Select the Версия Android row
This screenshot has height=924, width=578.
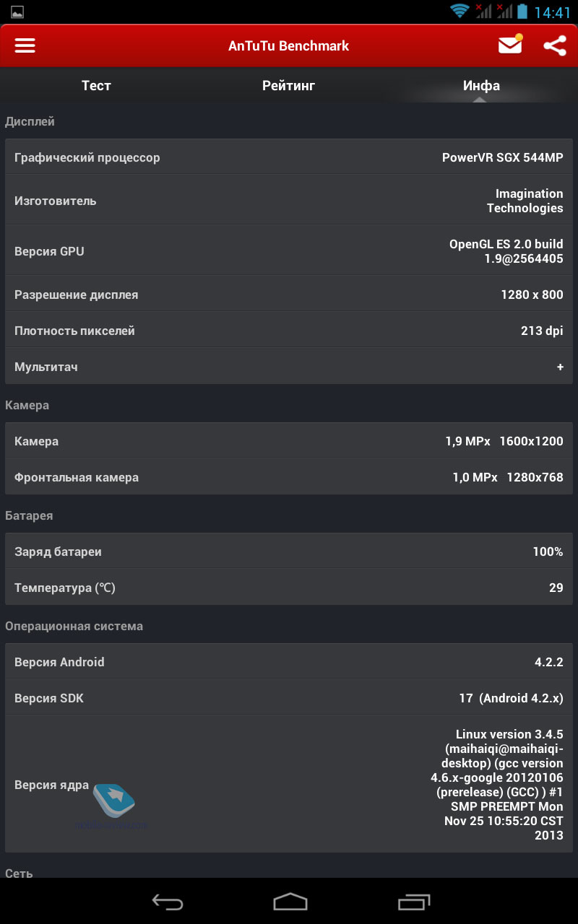point(289,662)
